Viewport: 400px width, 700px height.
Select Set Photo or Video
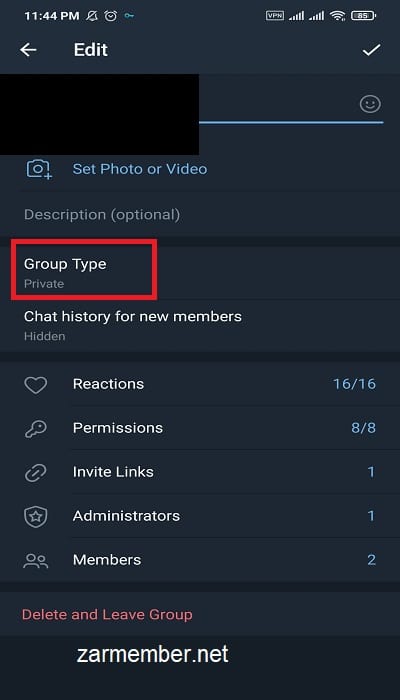140,169
